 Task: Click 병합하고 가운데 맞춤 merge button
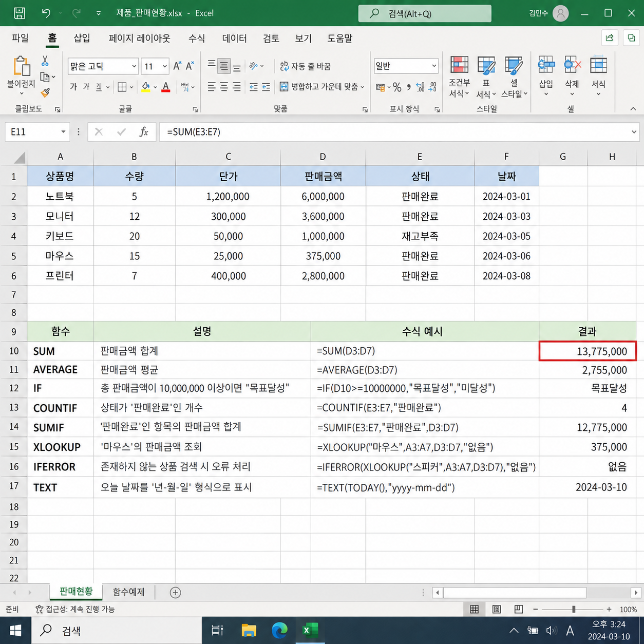(x=322, y=87)
